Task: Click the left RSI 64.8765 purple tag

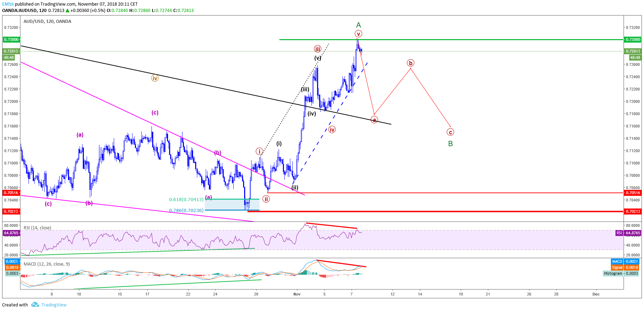Action: pos(11,233)
